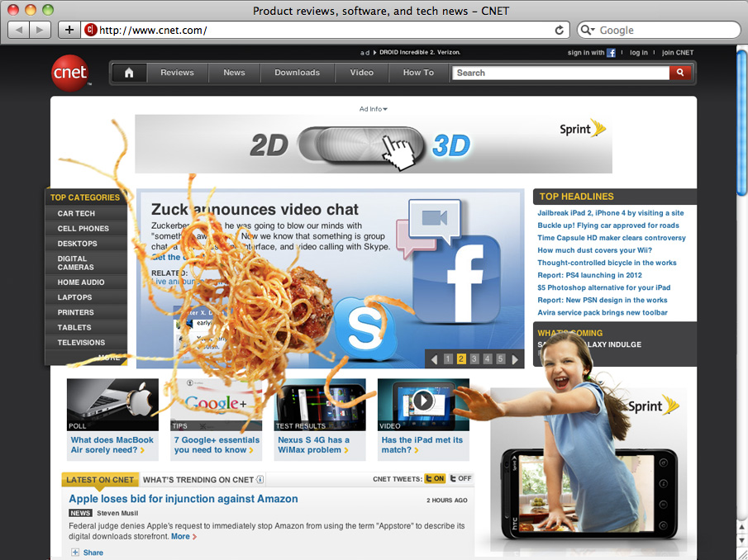
Task: Click the info icon next to What's Trending
Action: pyautogui.click(x=260, y=479)
